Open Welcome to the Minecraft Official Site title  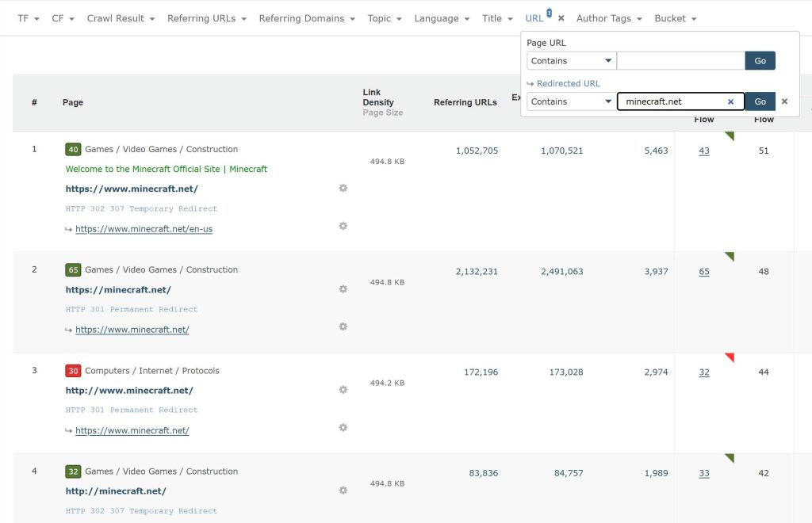click(x=167, y=169)
